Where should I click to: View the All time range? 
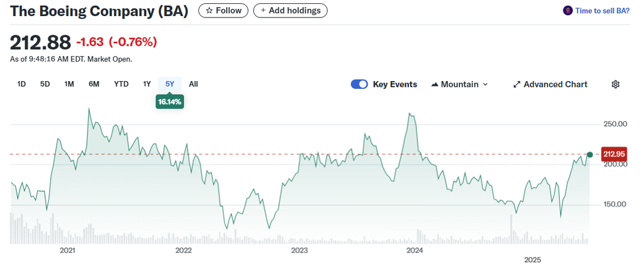click(193, 84)
